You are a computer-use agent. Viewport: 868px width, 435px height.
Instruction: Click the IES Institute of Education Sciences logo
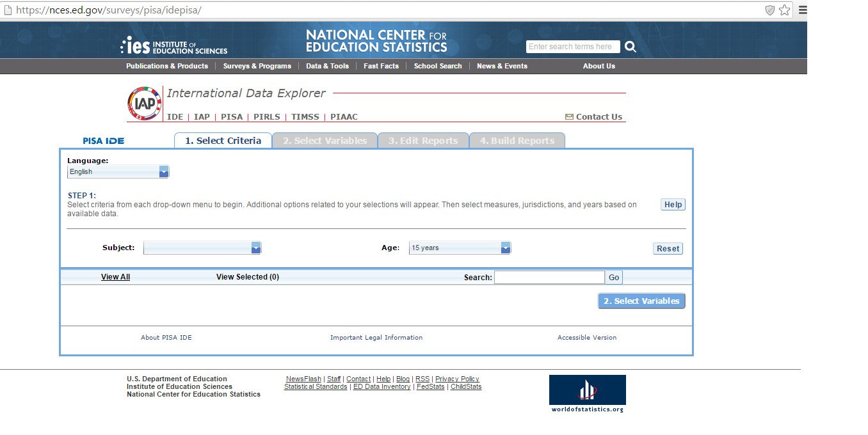coord(174,46)
